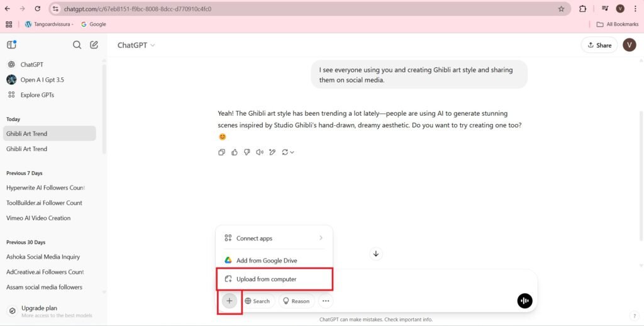Click the conversation vertical scrollbar
644x326 pixels.
[641, 176]
